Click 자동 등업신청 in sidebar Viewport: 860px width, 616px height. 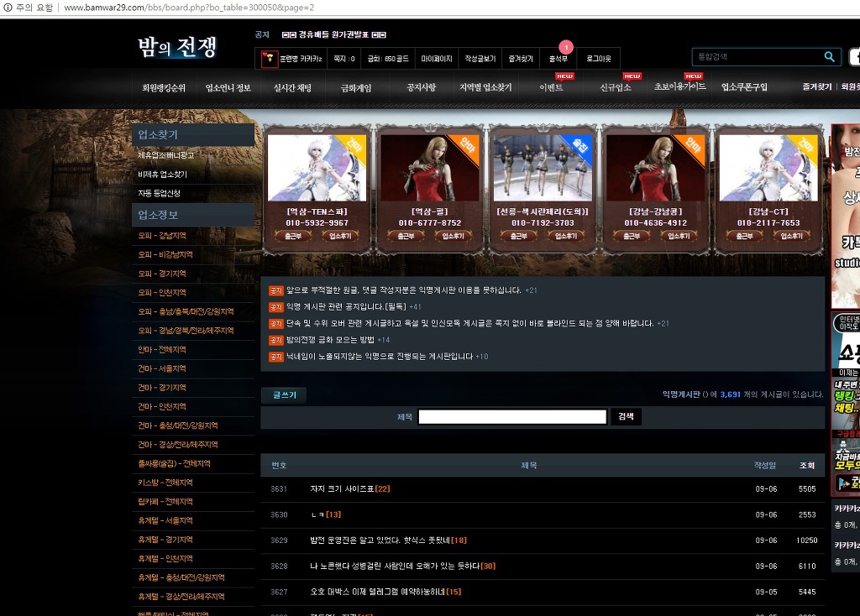coord(159,193)
